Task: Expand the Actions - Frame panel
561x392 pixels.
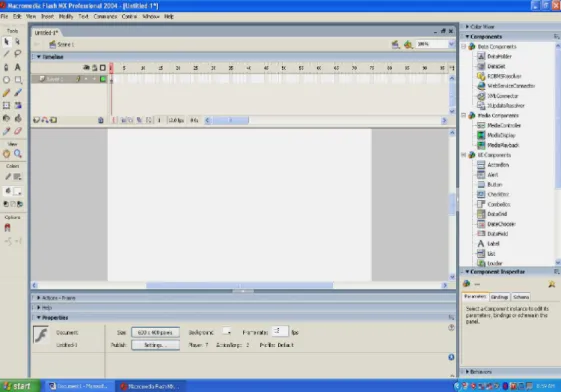Action: 39,298
